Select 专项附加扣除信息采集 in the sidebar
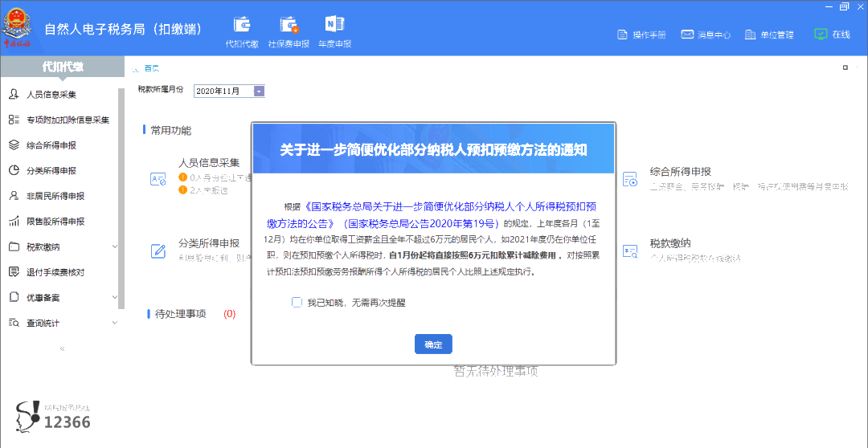The width and height of the screenshot is (868, 448). 59,120
